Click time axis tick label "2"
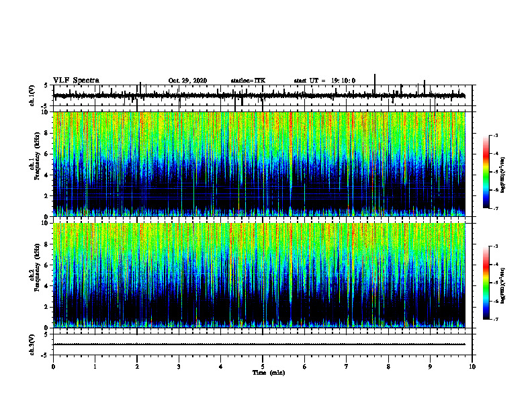The width and height of the screenshot is (532, 411). [x=137, y=367]
